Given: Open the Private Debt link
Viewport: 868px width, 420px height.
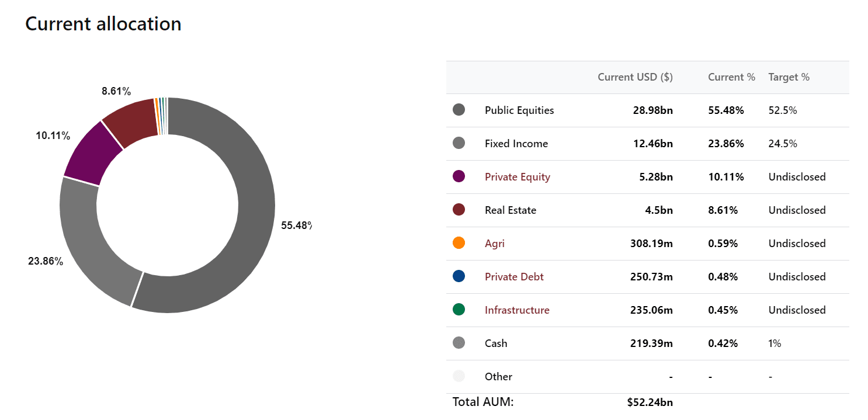Looking at the screenshot, I should click(x=514, y=277).
